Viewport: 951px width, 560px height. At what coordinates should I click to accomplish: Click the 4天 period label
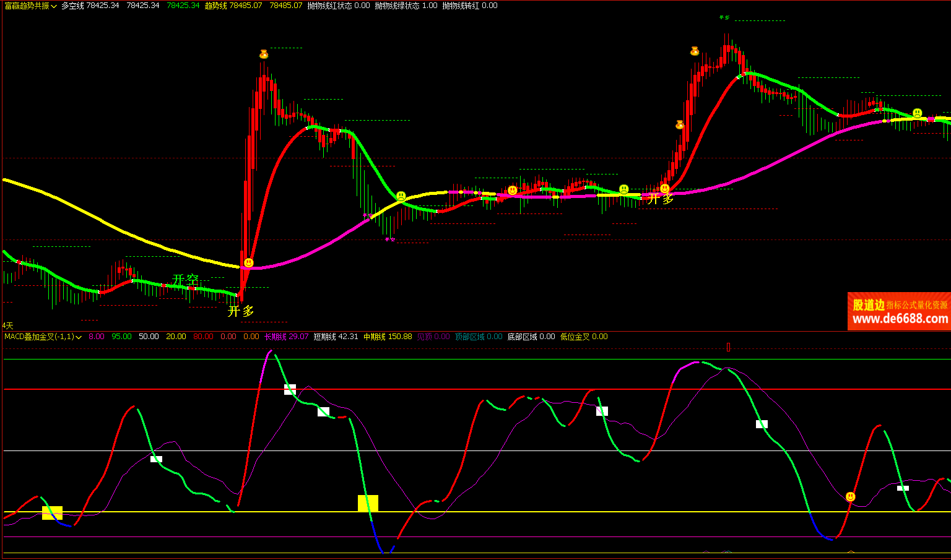click(x=7, y=325)
